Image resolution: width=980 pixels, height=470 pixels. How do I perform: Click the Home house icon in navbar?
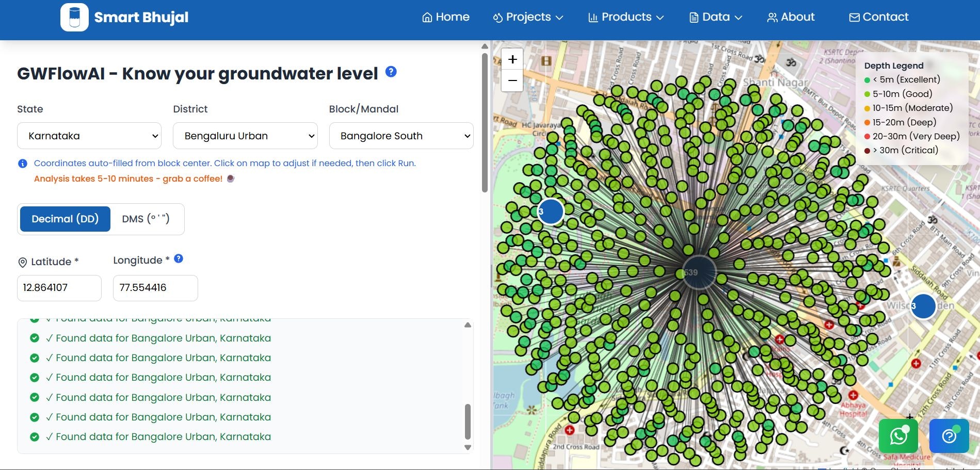427,18
